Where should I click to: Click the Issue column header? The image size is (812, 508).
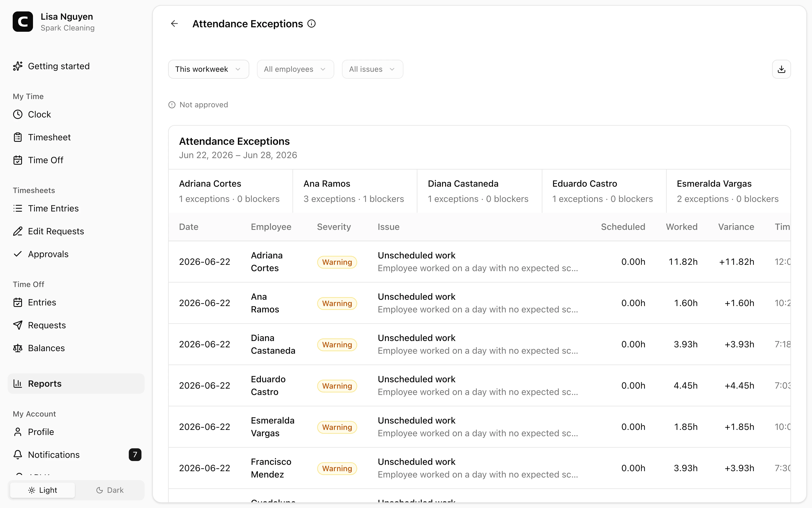tap(388, 227)
